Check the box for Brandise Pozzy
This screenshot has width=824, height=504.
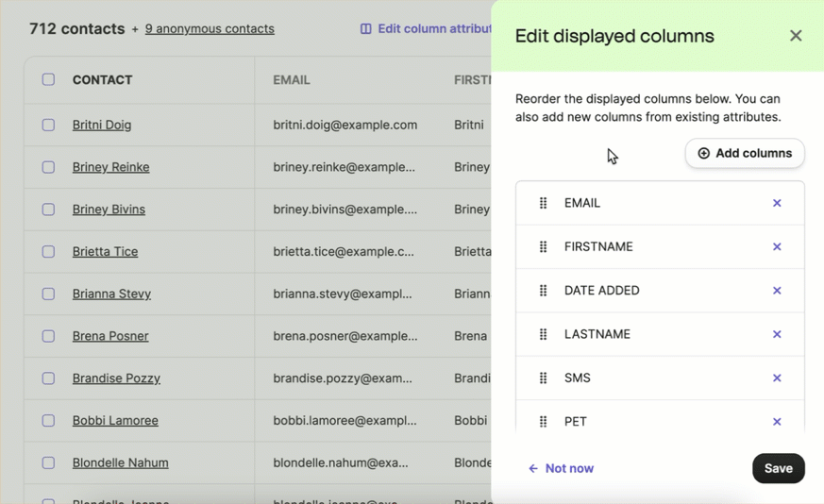[x=48, y=378]
